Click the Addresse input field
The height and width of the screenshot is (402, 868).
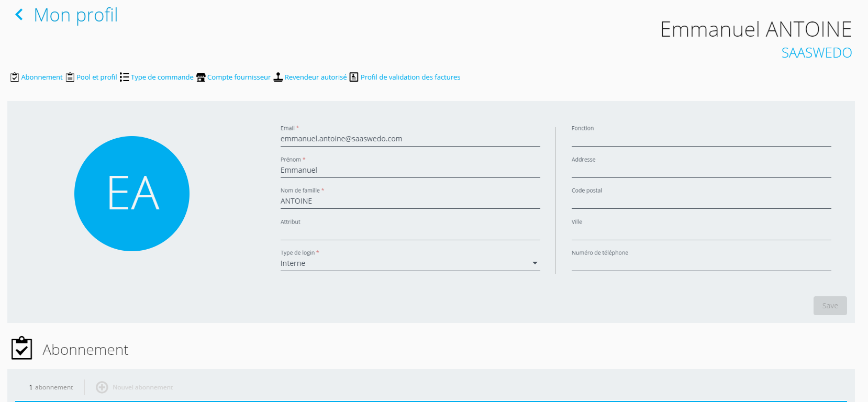tap(702, 171)
